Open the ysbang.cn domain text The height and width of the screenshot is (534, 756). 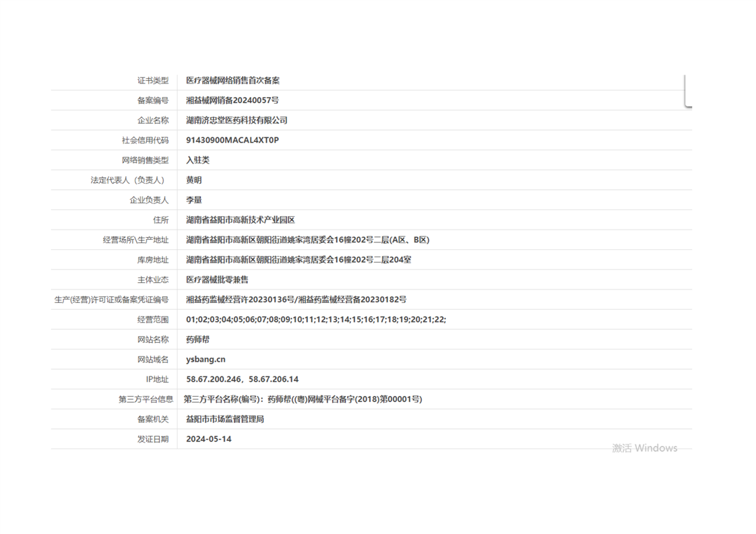click(206, 360)
